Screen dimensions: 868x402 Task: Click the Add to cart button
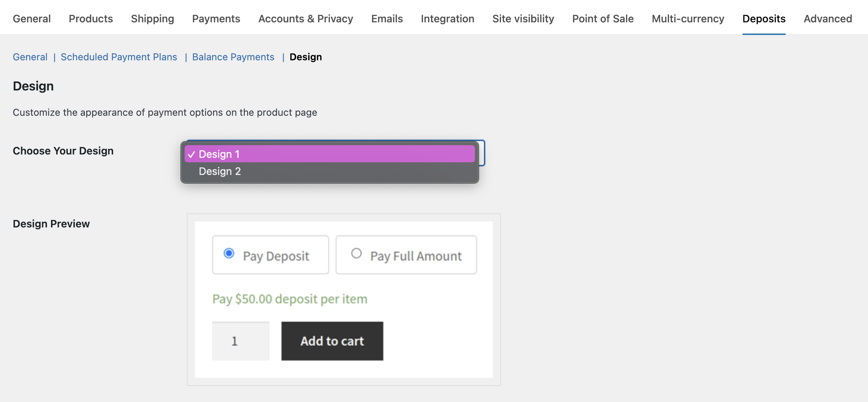pyautogui.click(x=332, y=341)
